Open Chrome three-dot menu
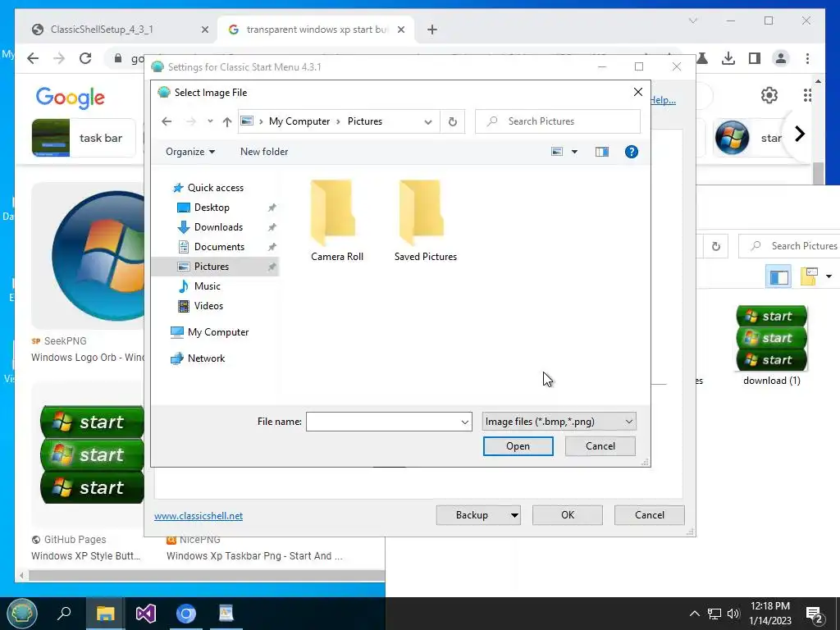 [807, 58]
